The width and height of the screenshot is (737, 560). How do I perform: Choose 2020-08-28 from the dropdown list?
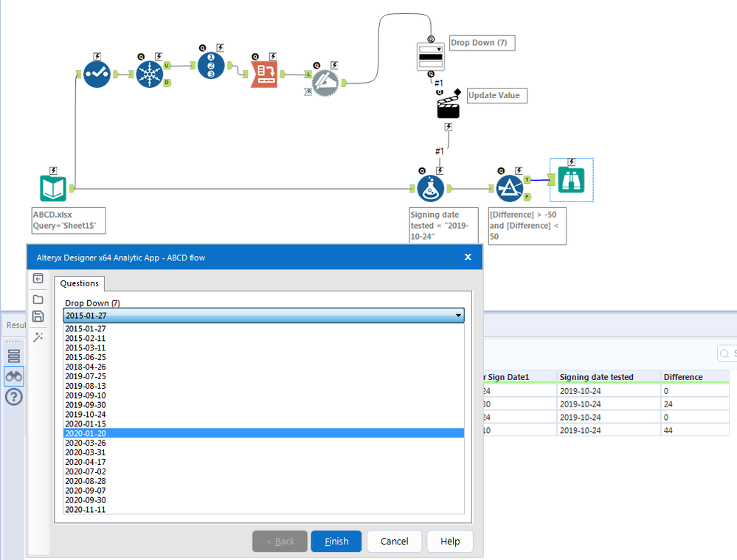263,481
